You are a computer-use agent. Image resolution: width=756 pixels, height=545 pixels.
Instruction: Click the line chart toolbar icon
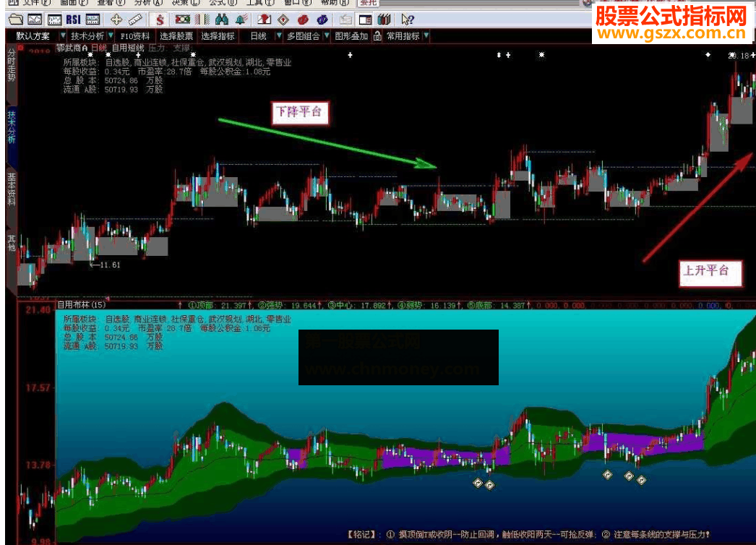pyautogui.click(x=35, y=20)
